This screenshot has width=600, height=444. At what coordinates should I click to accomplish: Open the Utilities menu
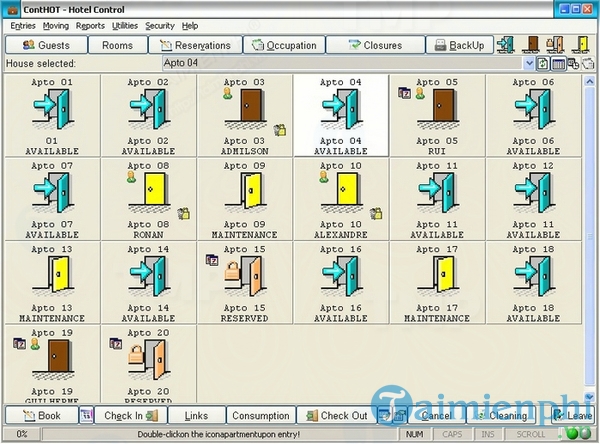(125, 26)
